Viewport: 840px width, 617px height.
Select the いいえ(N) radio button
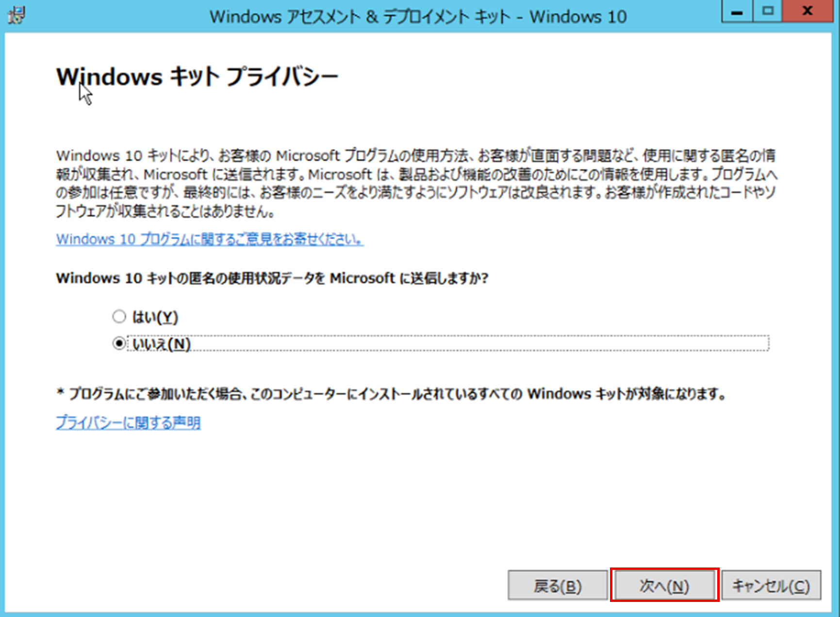(x=119, y=343)
